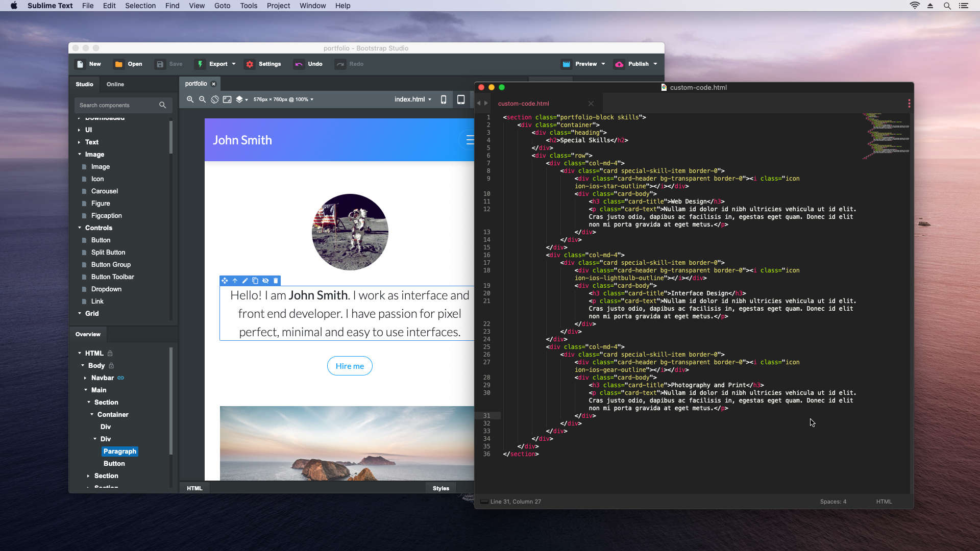980x551 pixels.
Task: Switch to the Styles tab at bottom
Action: (x=441, y=488)
